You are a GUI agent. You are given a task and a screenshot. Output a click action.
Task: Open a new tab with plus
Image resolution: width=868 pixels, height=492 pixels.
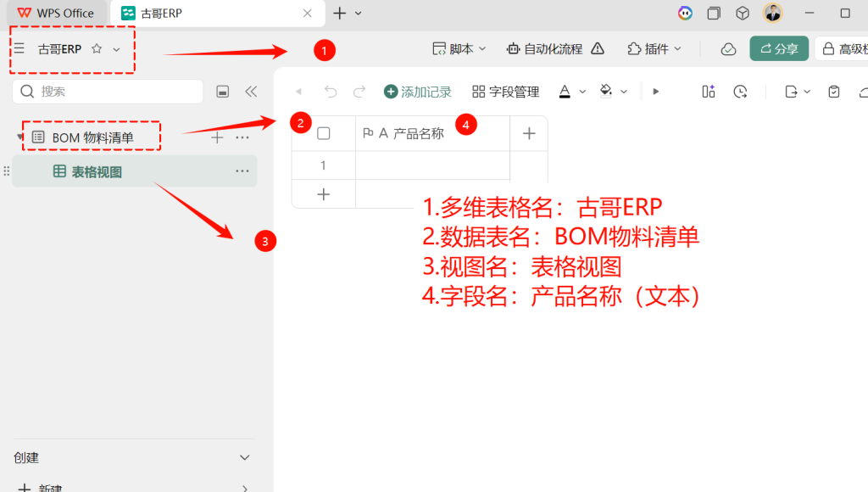(339, 13)
